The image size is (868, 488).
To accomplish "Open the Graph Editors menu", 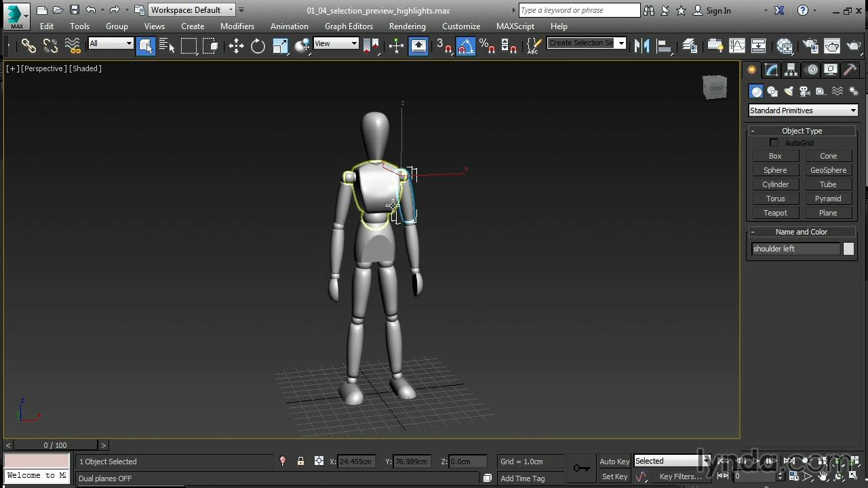I will (x=349, y=26).
